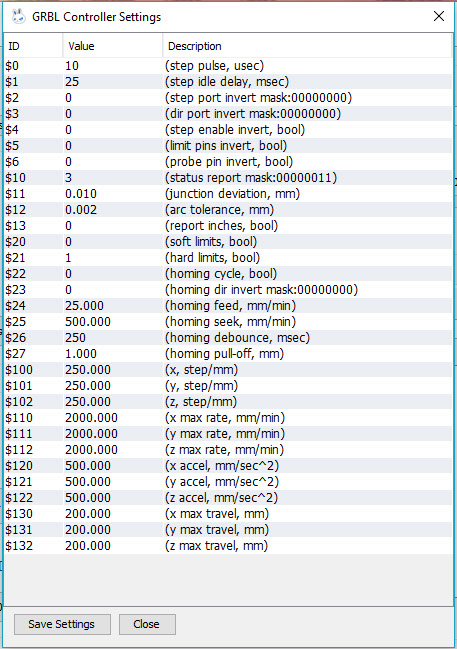Click the value 1.000 homing pull-off
This screenshot has height=649, width=457.
coord(81,354)
